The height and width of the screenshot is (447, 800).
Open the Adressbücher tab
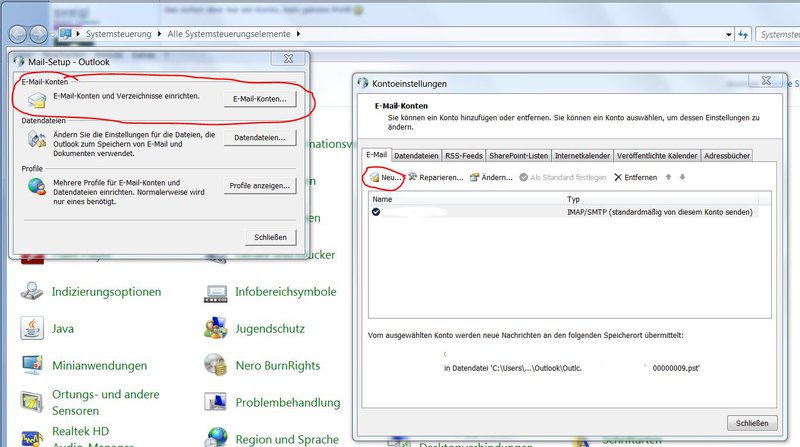pyautogui.click(x=727, y=156)
